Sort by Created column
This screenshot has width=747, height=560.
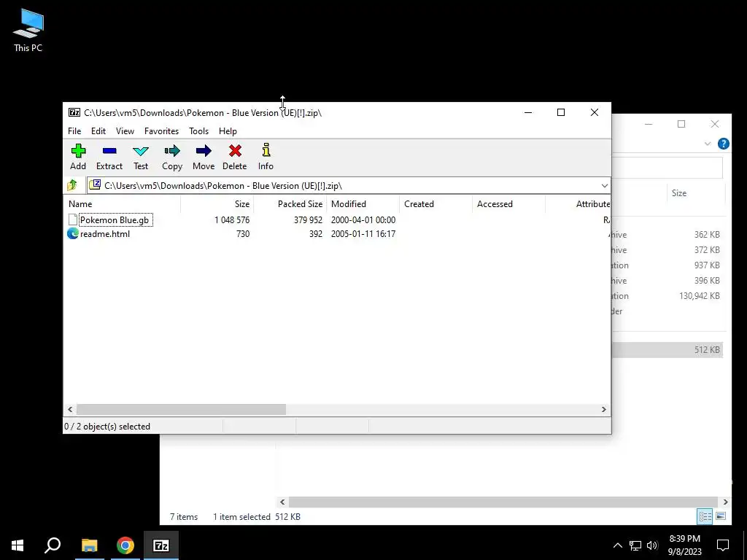(x=436, y=204)
